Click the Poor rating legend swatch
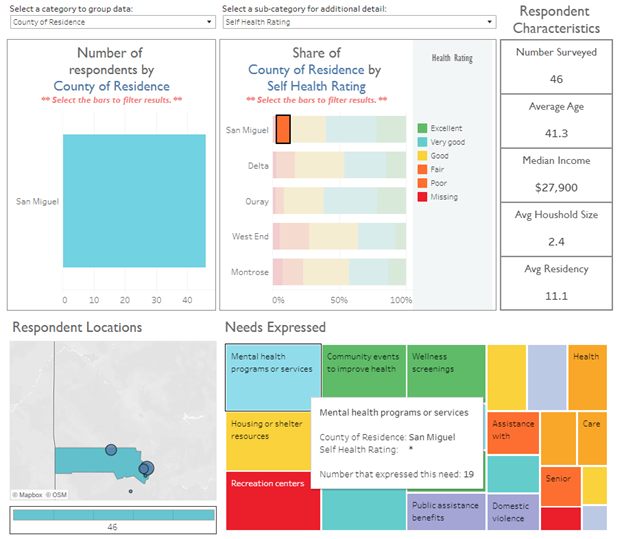Image resolution: width=624 pixels, height=539 pixels. [x=423, y=183]
